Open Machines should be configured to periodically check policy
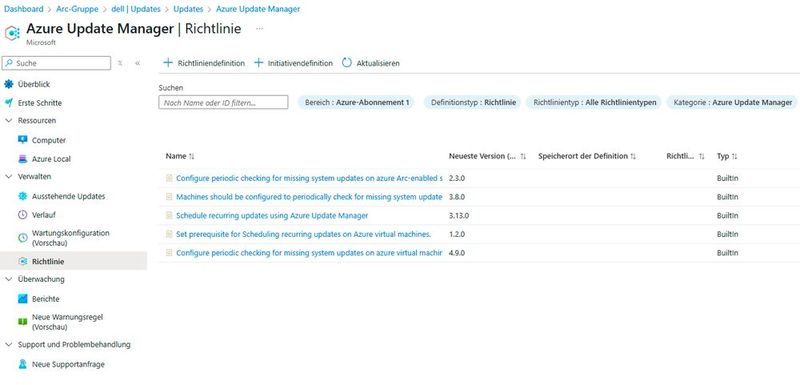 pos(309,197)
